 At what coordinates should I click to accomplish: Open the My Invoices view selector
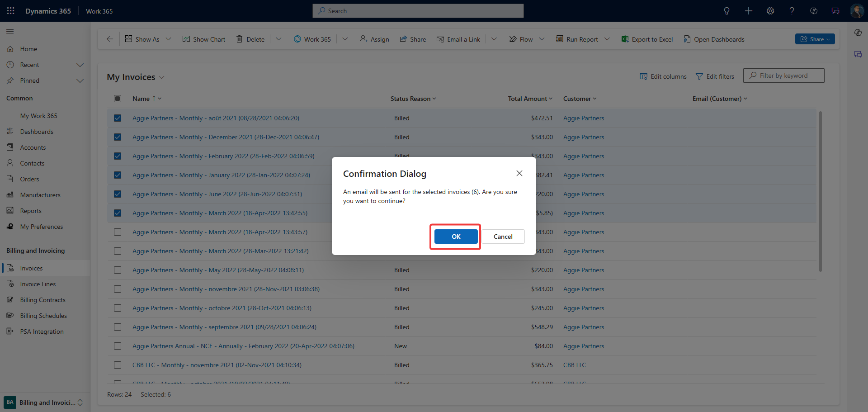pyautogui.click(x=136, y=77)
